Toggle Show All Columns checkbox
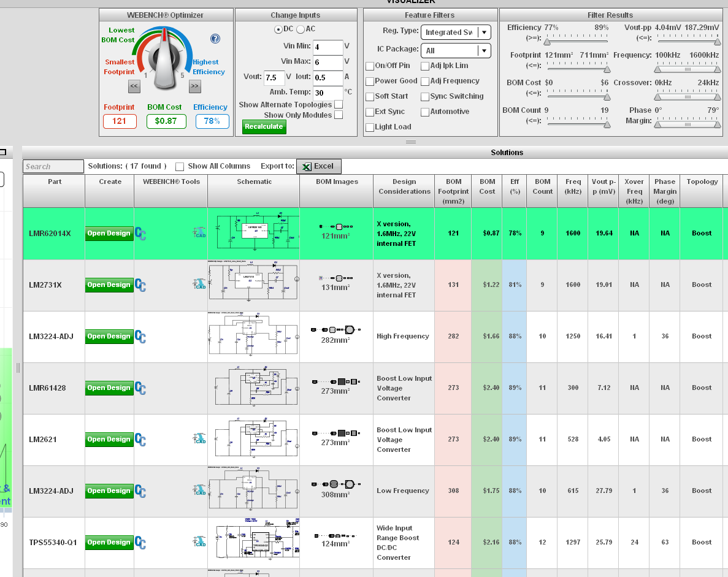 click(x=180, y=166)
